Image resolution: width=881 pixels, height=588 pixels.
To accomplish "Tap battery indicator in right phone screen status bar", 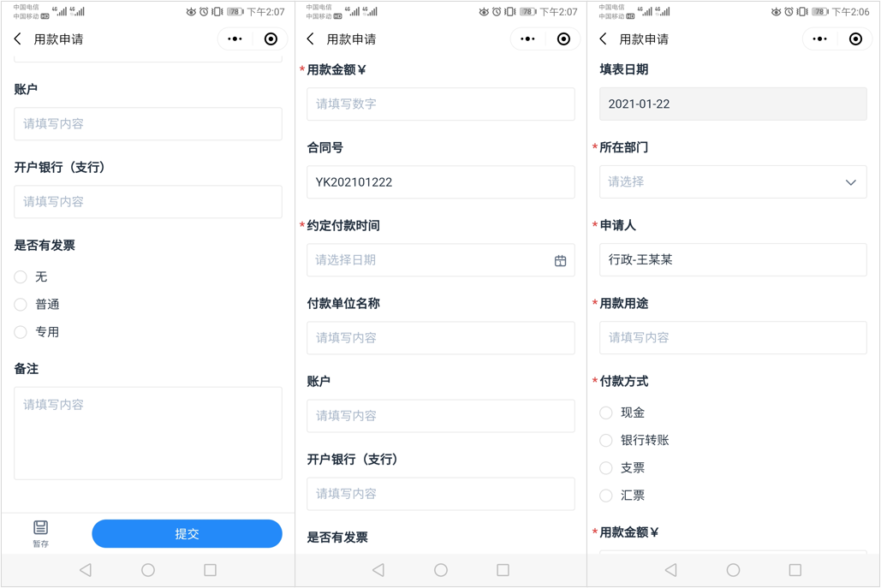I will click(820, 12).
